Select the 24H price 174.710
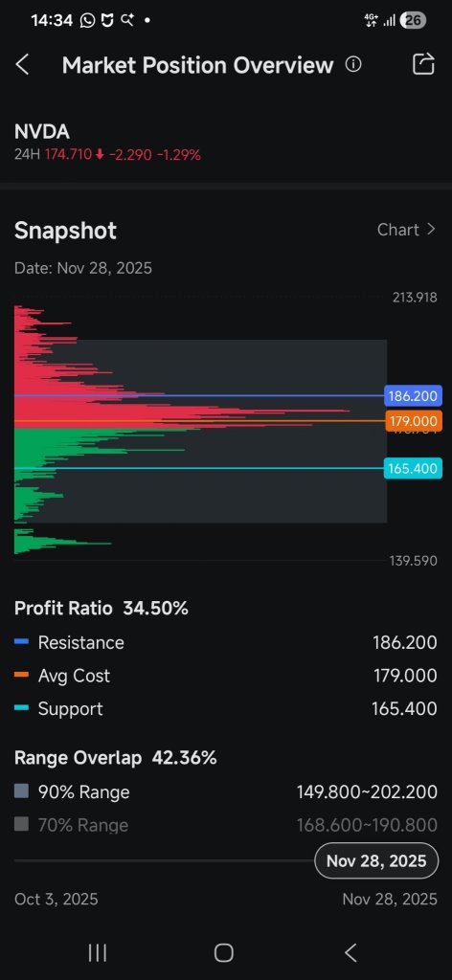 [68, 154]
